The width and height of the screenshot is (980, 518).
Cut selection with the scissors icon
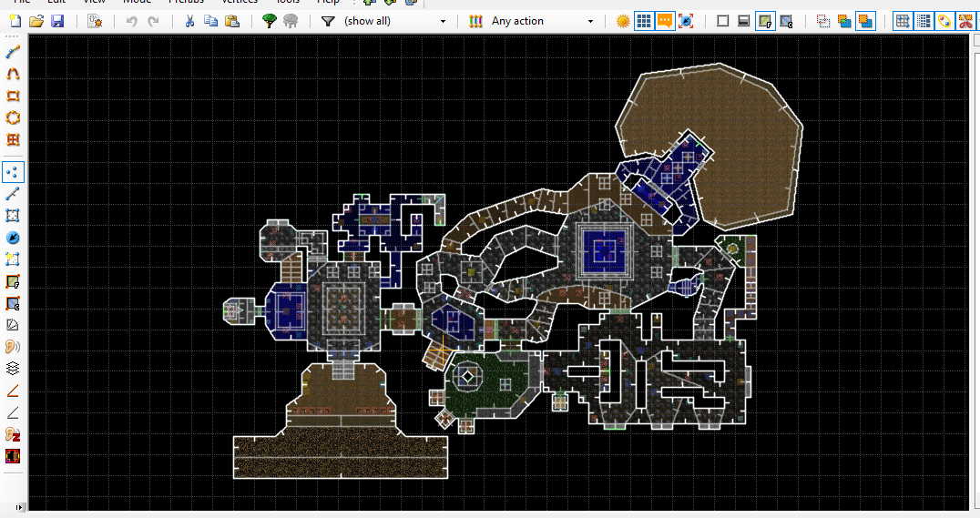click(190, 21)
